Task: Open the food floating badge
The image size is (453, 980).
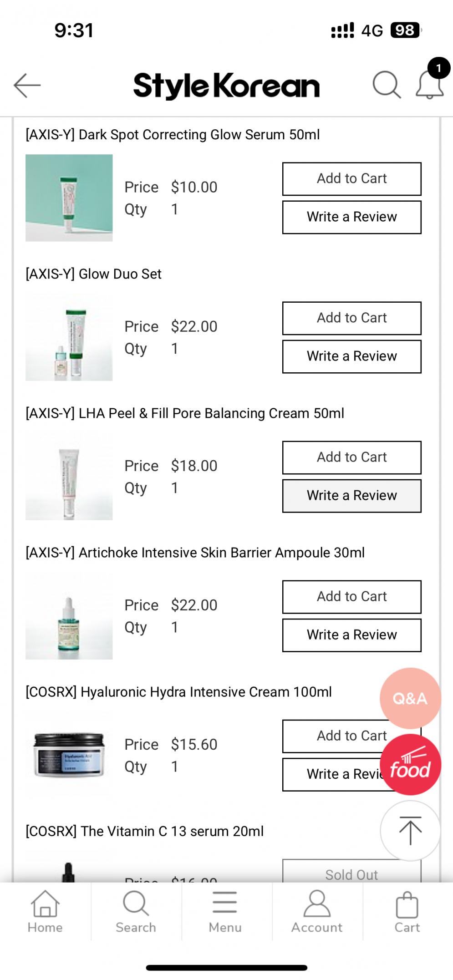Action: point(410,765)
